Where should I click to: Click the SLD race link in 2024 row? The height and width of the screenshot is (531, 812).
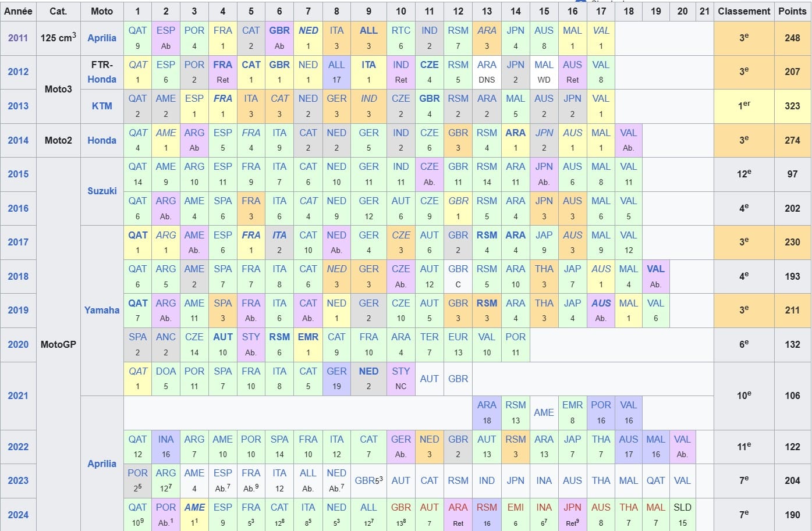[x=682, y=507]
